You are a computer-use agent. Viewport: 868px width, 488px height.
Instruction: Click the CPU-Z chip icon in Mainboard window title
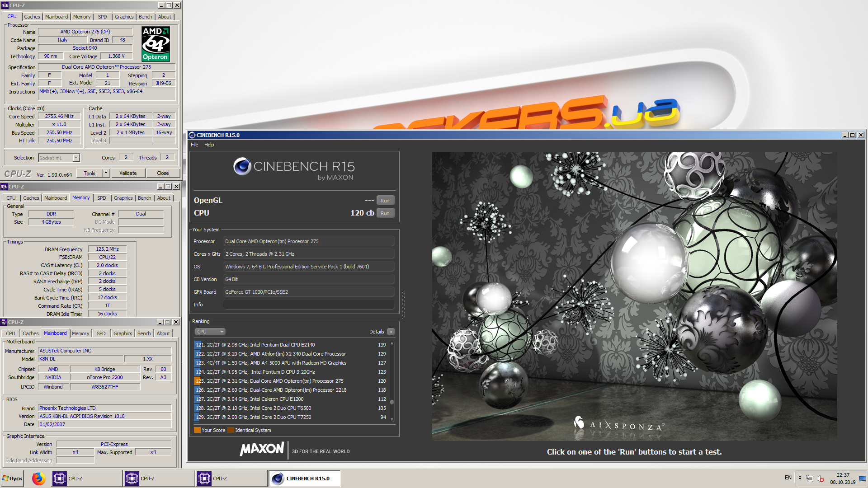(4, 322)
